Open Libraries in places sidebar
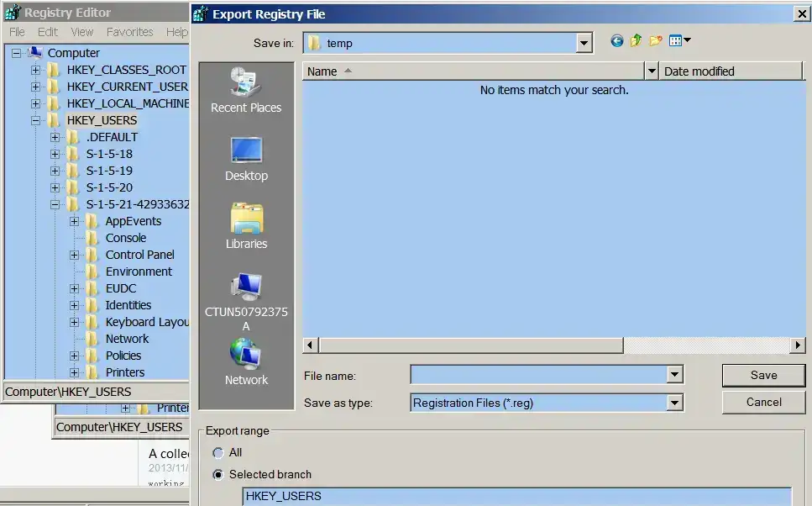The height and width of the screenshot is (506, 812). (246, 227)
